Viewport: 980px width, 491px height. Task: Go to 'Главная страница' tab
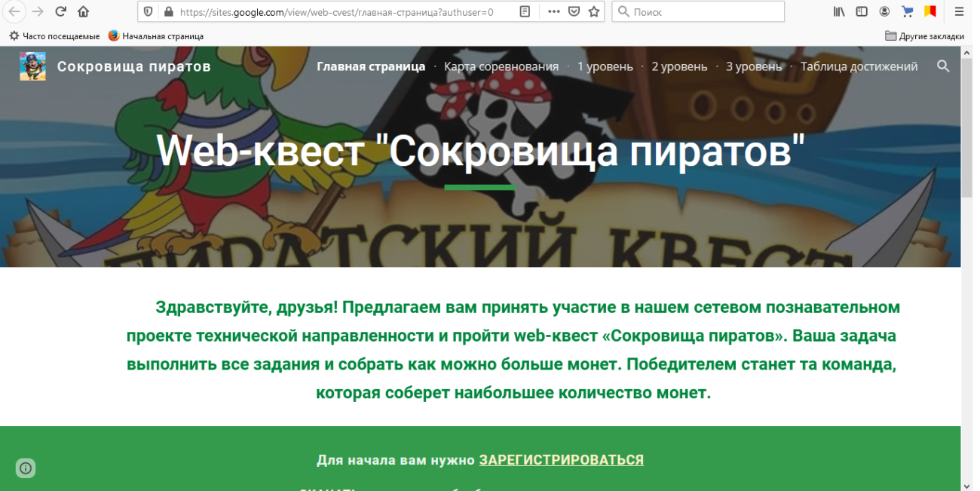371,66
